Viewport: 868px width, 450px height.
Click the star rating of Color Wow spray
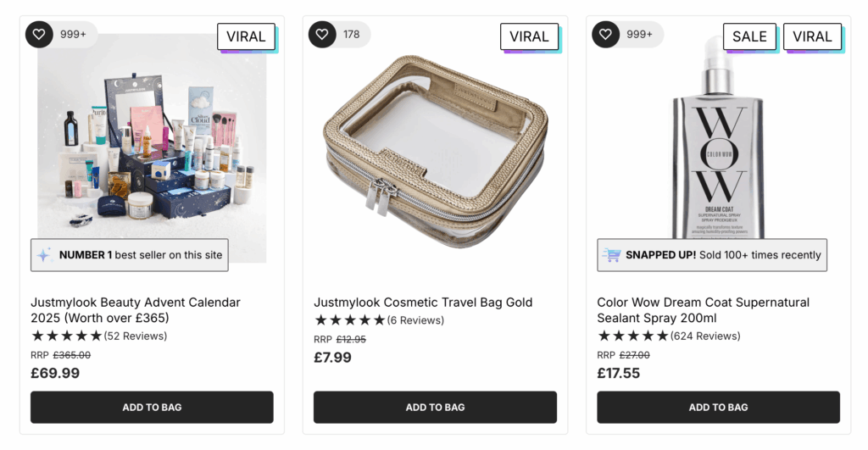[x=632, y=336]
